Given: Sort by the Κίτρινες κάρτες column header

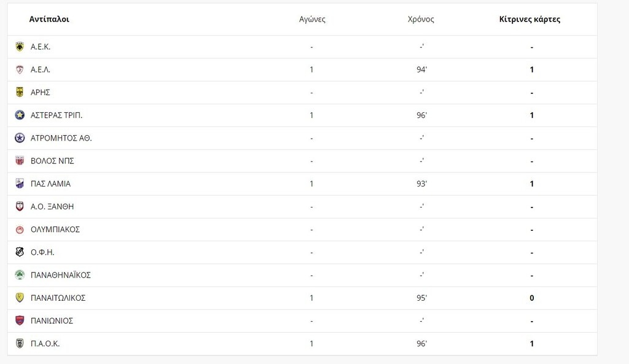Looking at the screenshot, I should (529, 19).
